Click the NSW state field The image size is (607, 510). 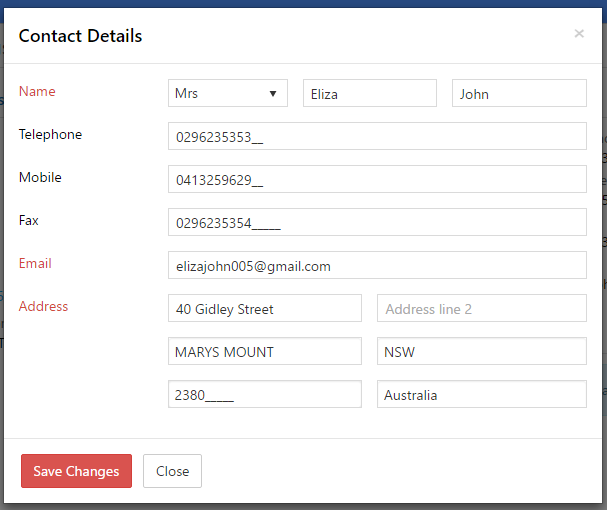click(x=481, y=351)
